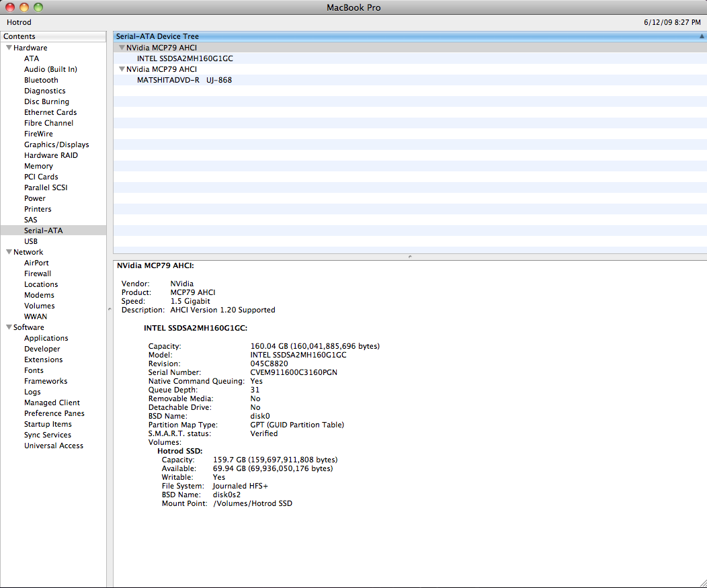Screen dimensions: 707x588
Task: Collapse the first NVidia MCP79 AHCI node
Action: coord(121,47)
